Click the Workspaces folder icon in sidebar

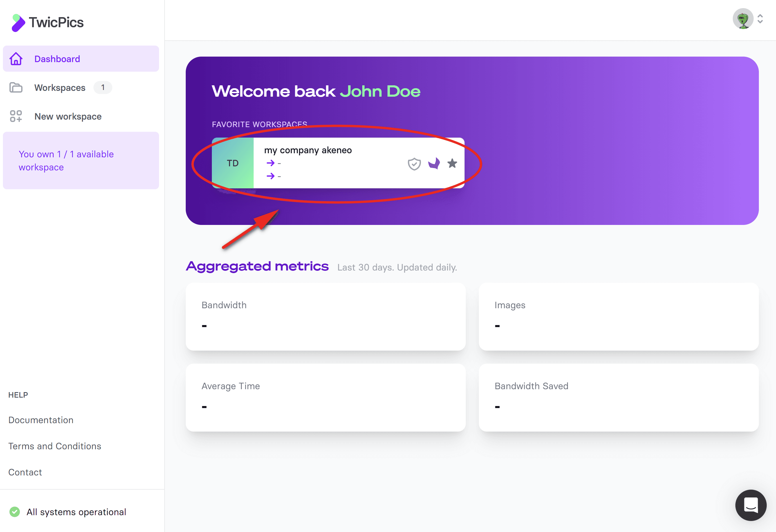[16, 87]
